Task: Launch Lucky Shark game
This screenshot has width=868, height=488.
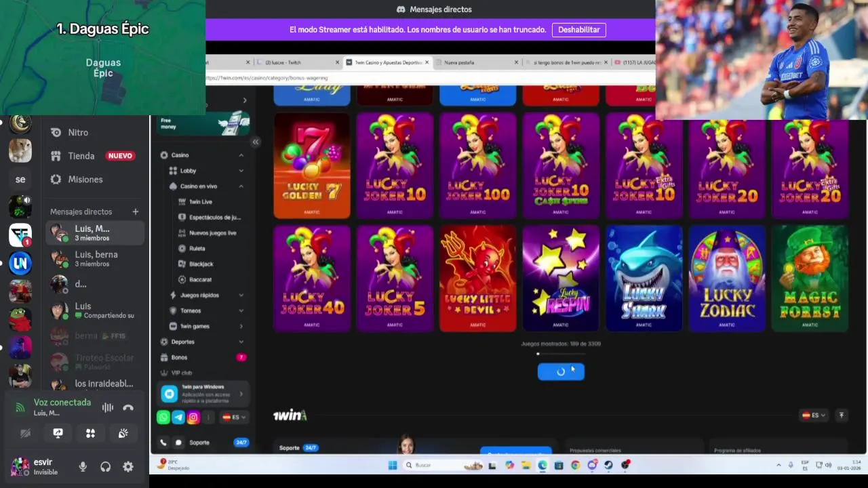Action: (644, 278)
